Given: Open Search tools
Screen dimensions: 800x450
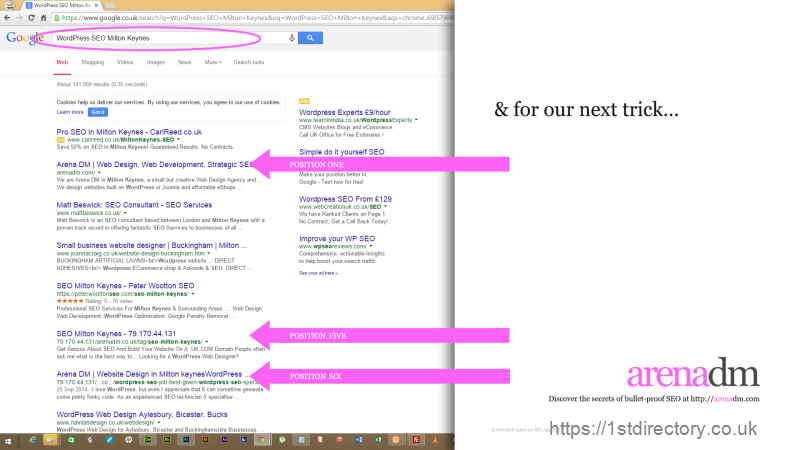Looking at the screenshot, I should pos(249,62).
